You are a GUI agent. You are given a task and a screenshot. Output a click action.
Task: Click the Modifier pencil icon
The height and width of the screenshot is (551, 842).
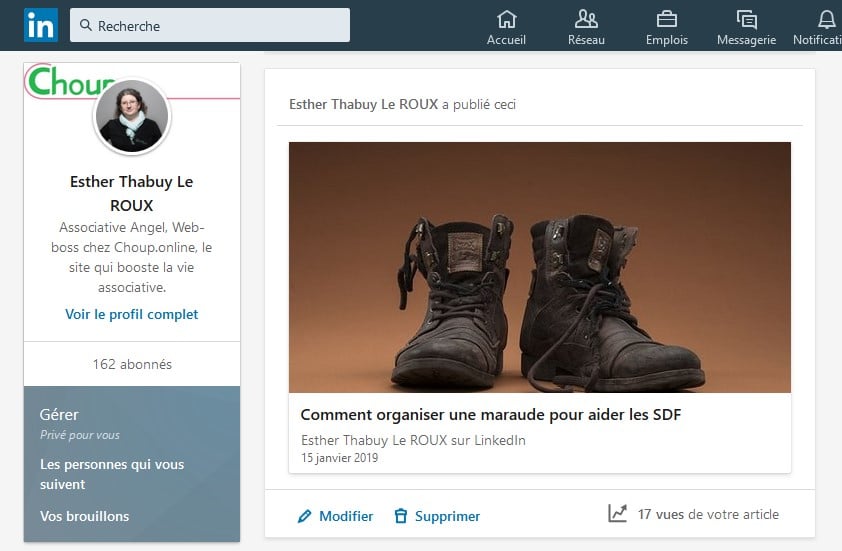[304, 516]
